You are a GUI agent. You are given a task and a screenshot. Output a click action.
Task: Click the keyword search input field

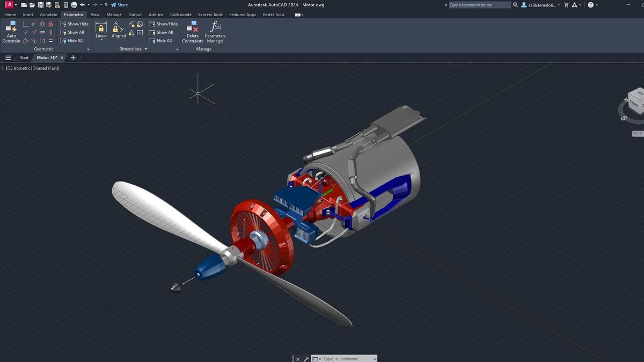[x=479, y=5]
